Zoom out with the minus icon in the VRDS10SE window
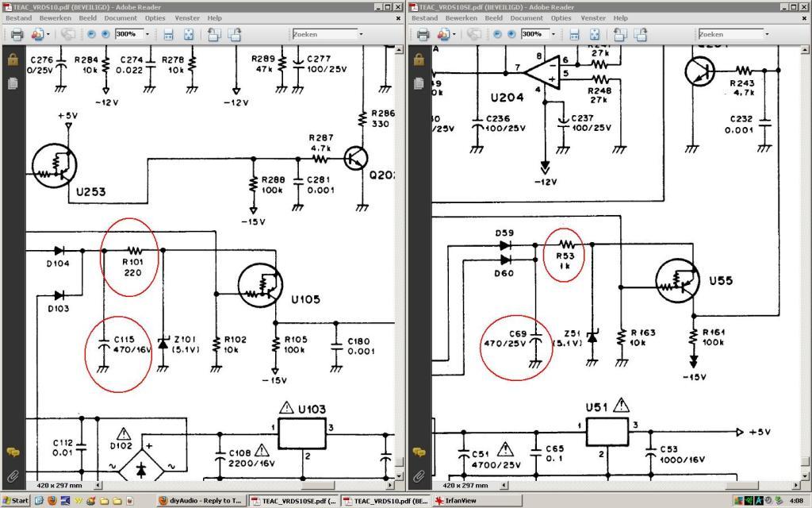Image resolution: width=812 pixels, height=508 pixels. coord(497,34)
